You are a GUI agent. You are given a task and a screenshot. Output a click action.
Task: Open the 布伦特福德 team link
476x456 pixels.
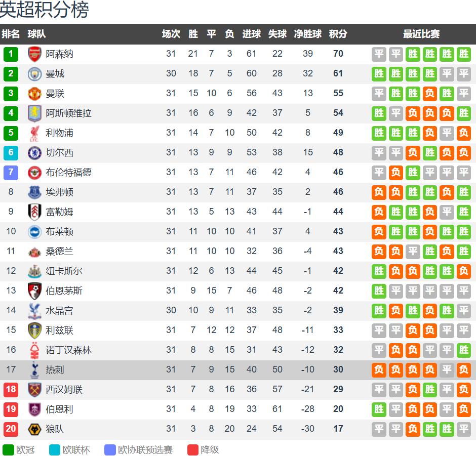pyautogui.click(x=68, y=173)
